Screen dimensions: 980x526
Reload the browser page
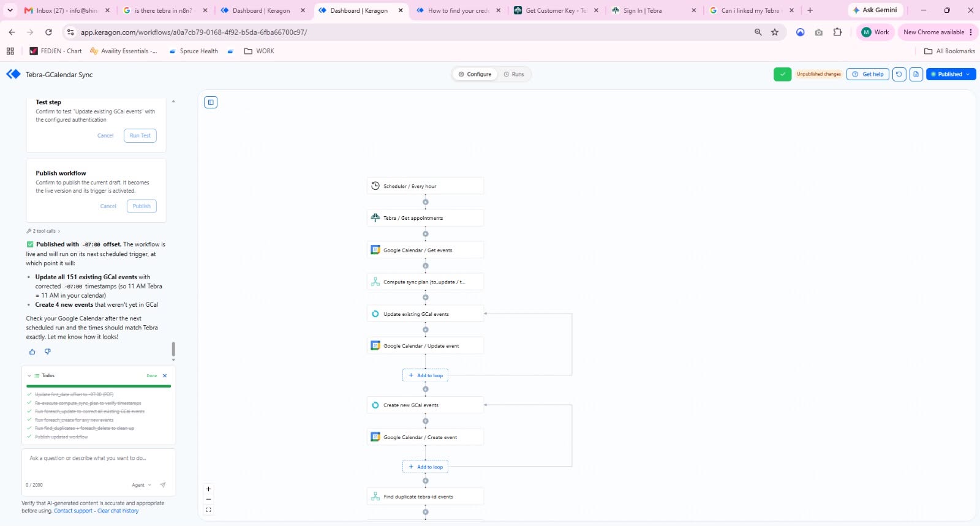pos(48,32)
